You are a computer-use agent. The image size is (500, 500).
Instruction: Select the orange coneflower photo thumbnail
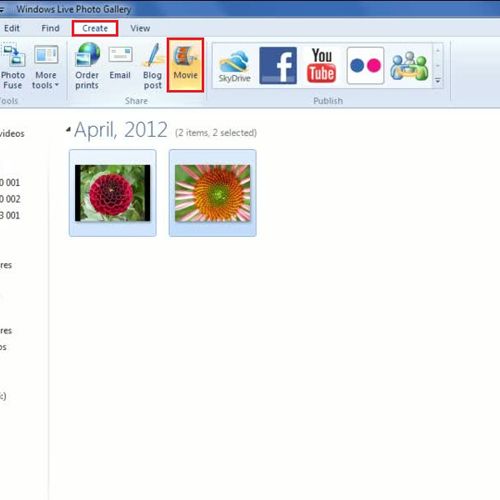coord(213,193)
